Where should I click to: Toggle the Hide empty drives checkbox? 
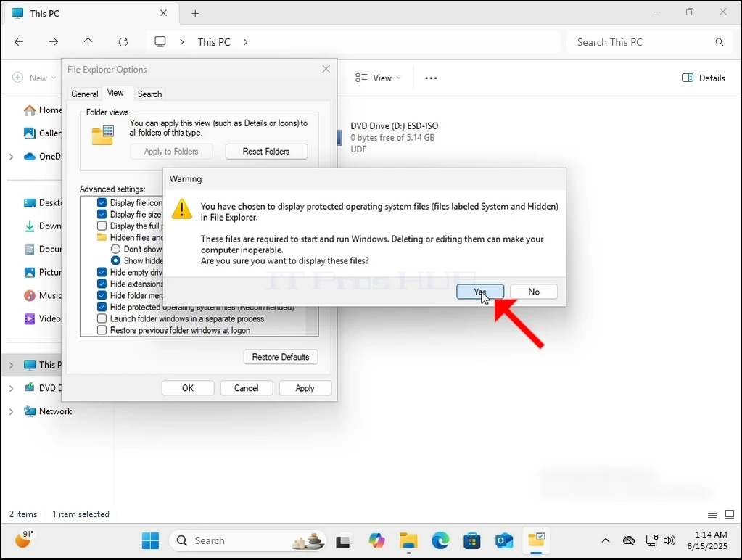click(x=102, y=272)
